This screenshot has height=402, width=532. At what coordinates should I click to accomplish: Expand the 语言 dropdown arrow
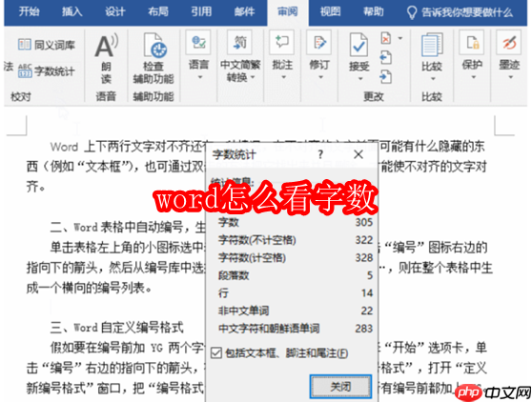click(x=199, y=77)
